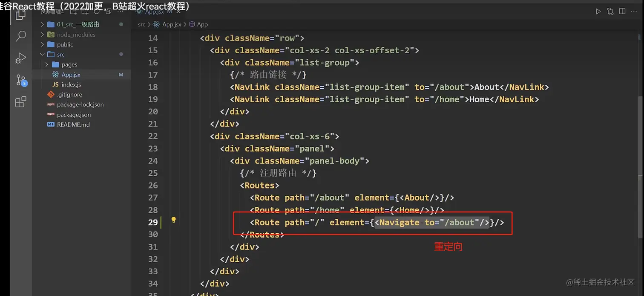This screenshot has height=296, width=644.
Task: Collapse the src folder chevron
Action: tap(42, 55)
